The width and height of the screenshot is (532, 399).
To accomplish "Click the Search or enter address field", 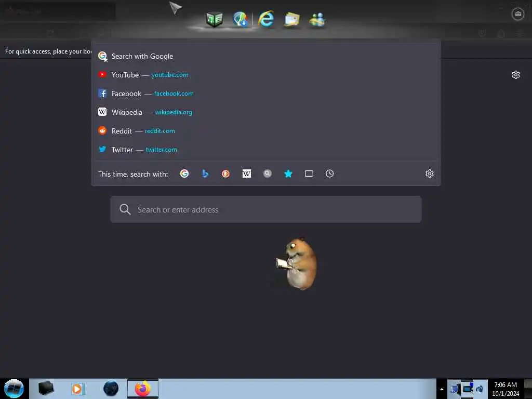I will 266,209.
